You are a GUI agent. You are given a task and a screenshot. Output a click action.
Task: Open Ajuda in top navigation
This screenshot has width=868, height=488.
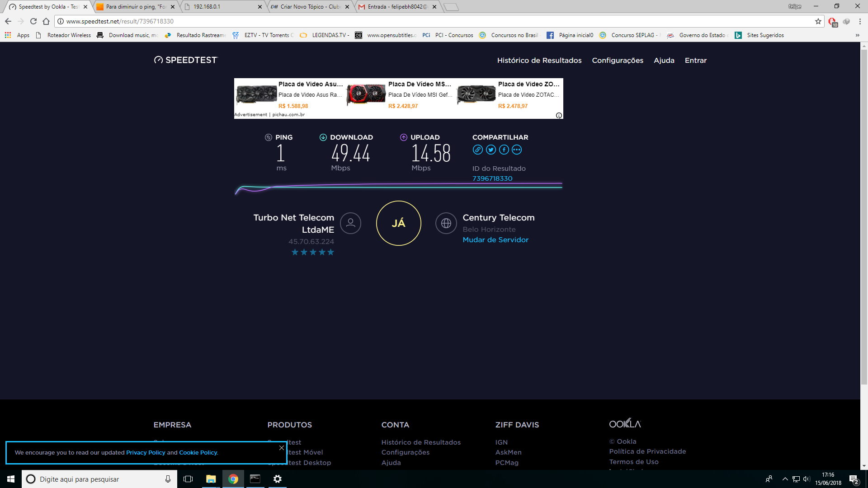664,61
